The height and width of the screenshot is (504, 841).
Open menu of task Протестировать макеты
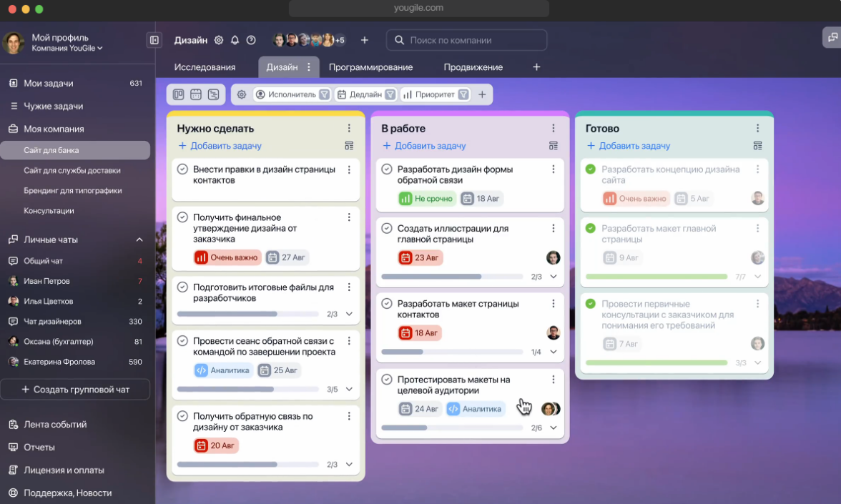[554, 380]
